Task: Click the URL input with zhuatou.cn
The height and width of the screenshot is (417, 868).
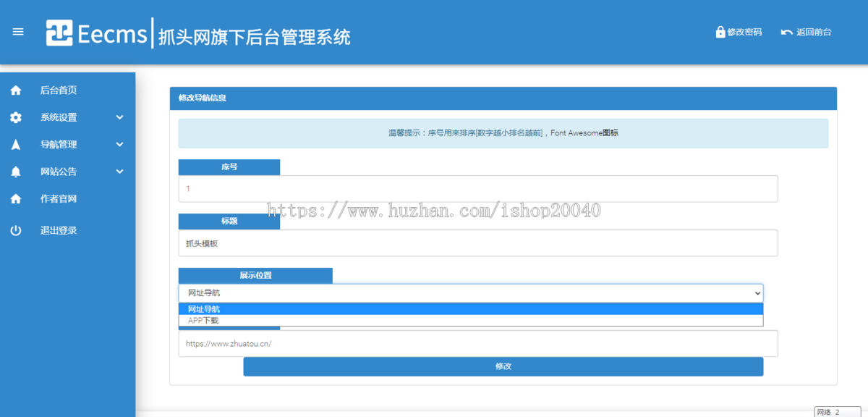Action: click(478, 344)
